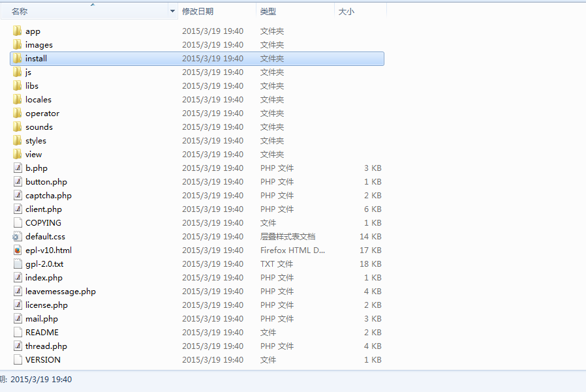Screen dimensions: 586x392
Task: Select the install folder name
Action: click(x=37, y=58)
